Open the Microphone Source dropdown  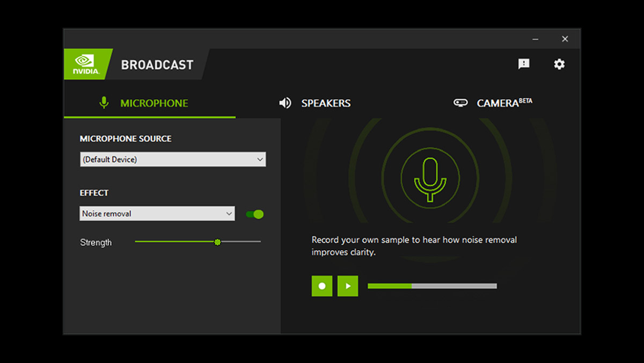(x=173, y=159)
